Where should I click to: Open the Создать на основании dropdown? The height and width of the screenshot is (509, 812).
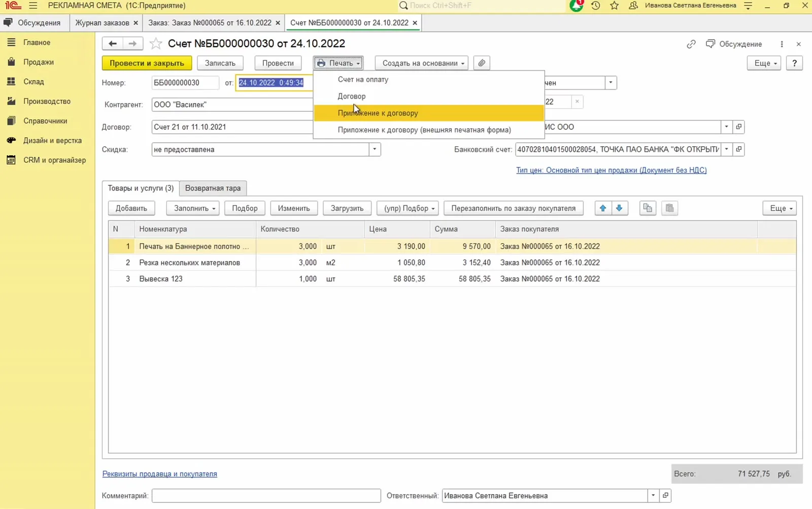(x=422, y=63)
